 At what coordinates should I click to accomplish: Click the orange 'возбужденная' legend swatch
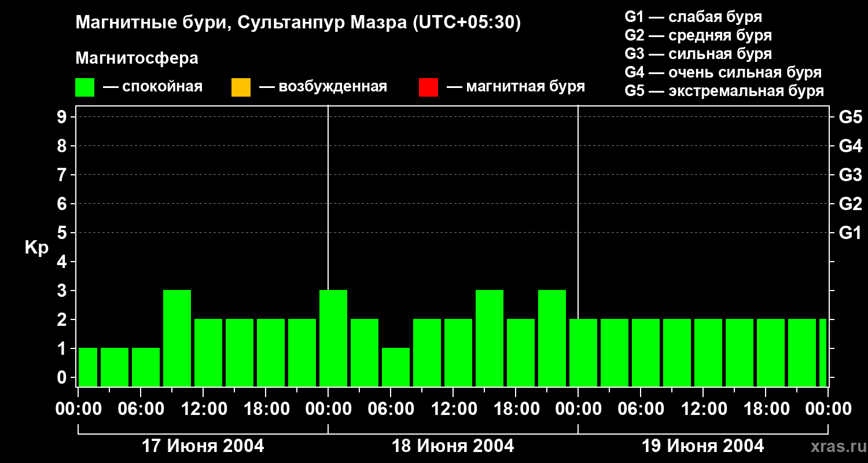tap(241, 87)
